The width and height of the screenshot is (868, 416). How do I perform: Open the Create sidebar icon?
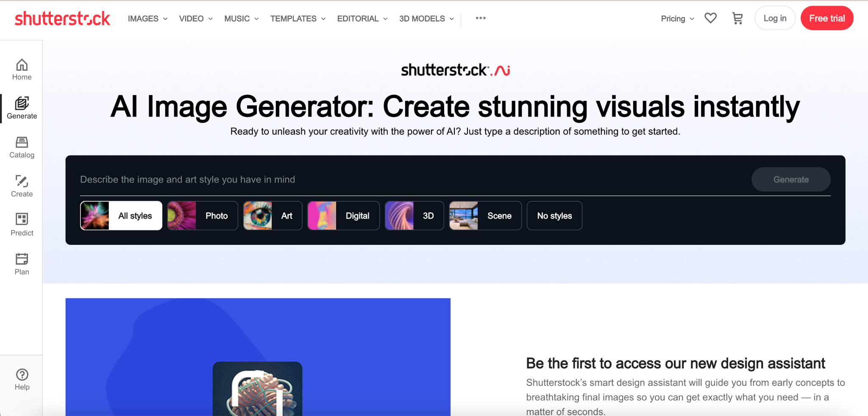[x=22, y=186]
